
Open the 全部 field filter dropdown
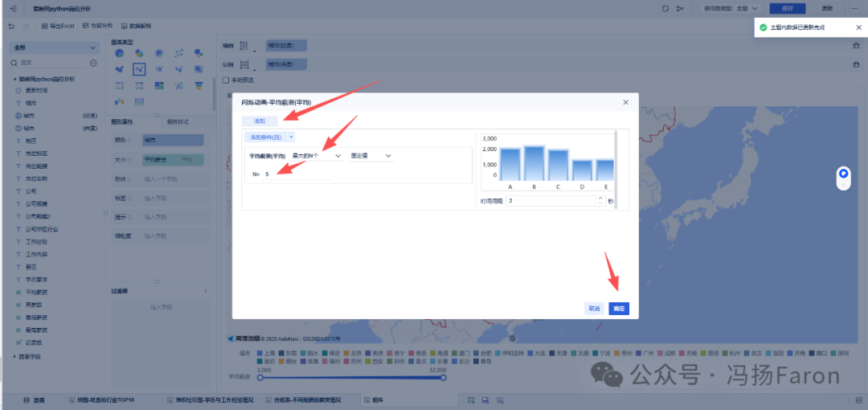[x=55, y=48]
